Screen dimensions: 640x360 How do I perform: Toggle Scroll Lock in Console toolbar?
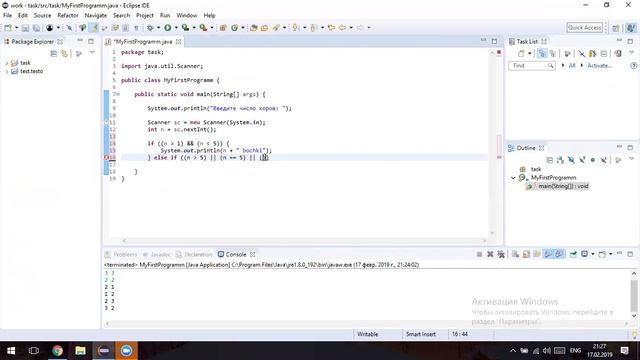click(x=526, y=254)
